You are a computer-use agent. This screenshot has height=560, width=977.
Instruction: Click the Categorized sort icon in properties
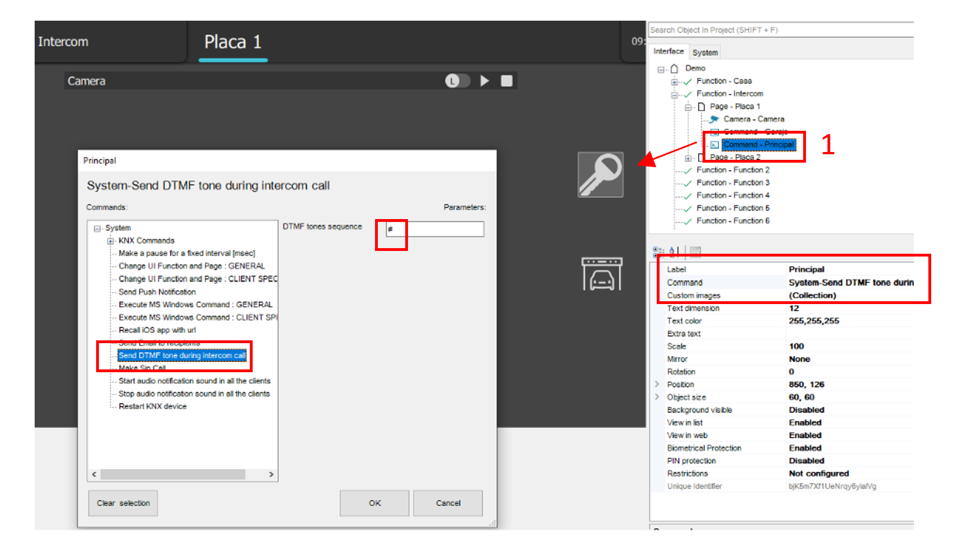(x=658, y=251)
